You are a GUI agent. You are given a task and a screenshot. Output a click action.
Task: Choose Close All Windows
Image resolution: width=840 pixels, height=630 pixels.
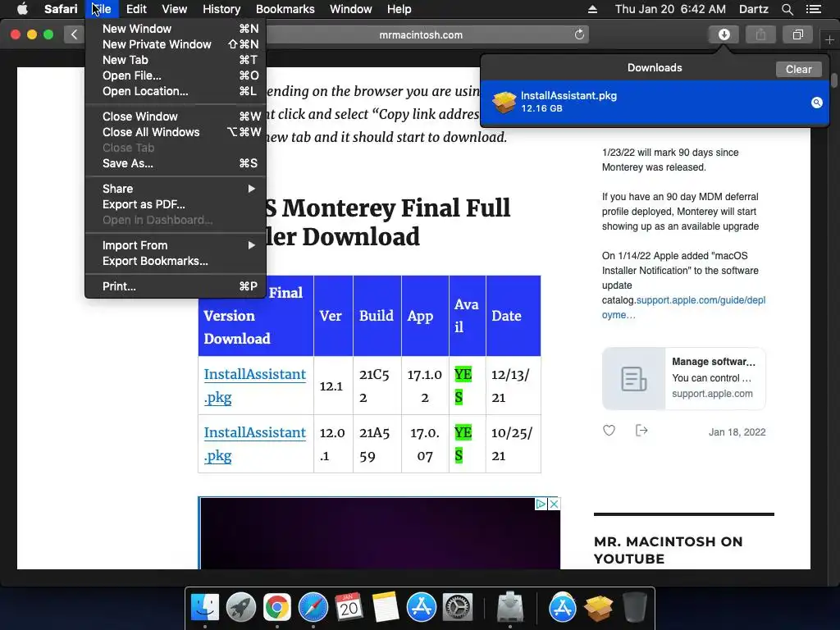point(176,132)
